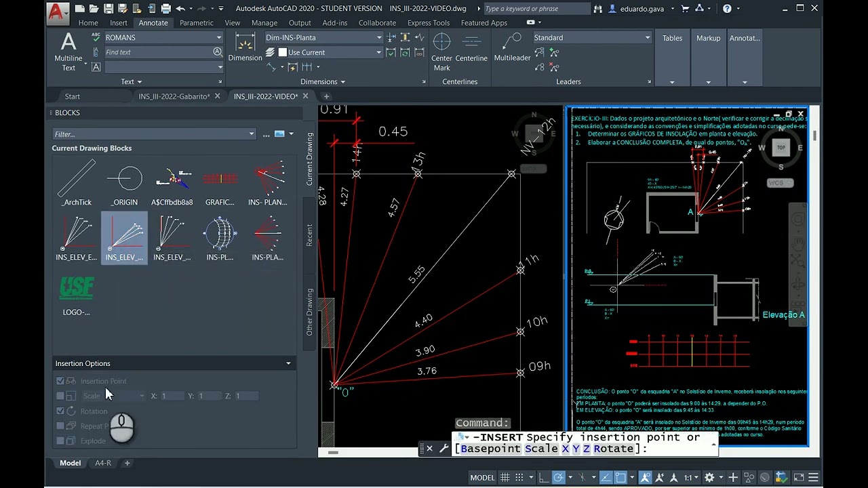Open the Recent tab in Blocks palette
The width and height of the screenshot is (868, 488).
(x=309, y=235)
